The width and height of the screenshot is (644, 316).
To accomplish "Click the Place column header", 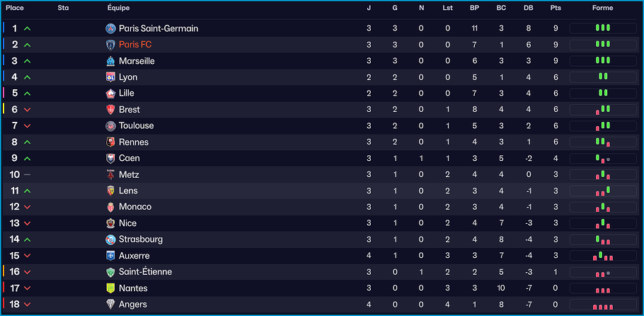I will click(x=15, y=8).
